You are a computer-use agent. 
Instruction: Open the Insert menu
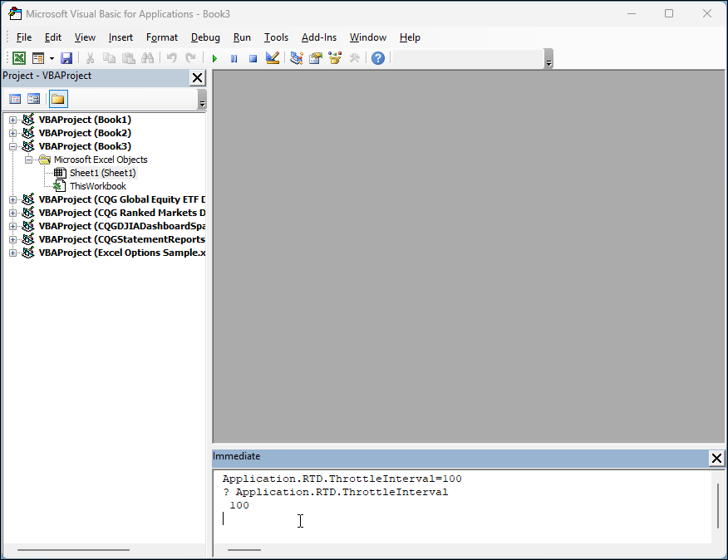(121, 37)
